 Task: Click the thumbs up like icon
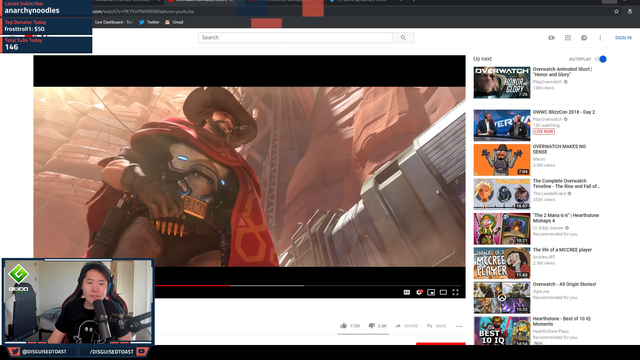pos(343,326)
